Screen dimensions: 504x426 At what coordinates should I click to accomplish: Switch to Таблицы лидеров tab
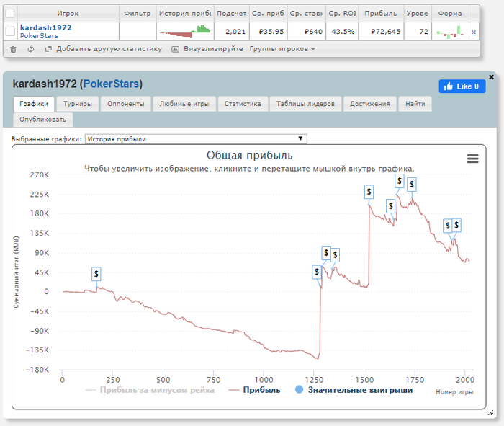point(305,104)
